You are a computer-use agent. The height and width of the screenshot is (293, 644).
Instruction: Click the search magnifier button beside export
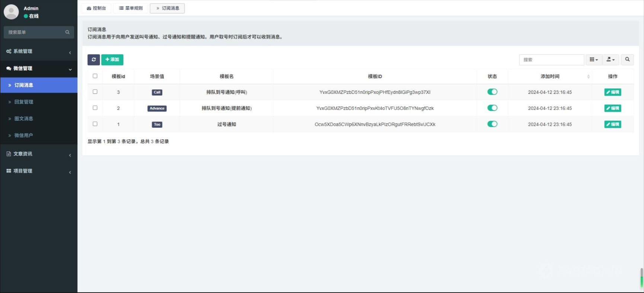point(627,60)
